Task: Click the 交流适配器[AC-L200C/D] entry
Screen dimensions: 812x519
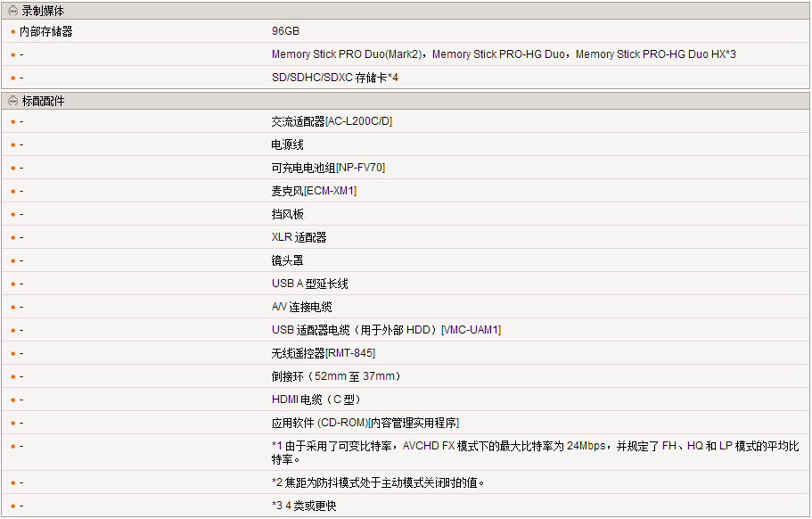Action: click(x=332, y=121)
